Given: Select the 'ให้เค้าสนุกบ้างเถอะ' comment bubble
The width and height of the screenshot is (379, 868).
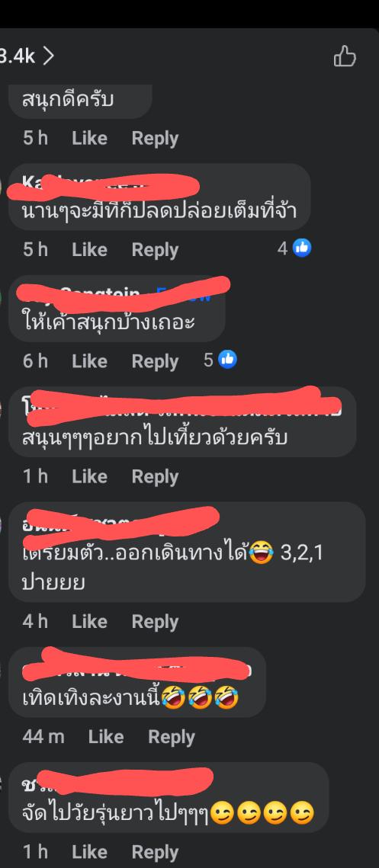Looking at the screenshot, I should click(117, 309).
